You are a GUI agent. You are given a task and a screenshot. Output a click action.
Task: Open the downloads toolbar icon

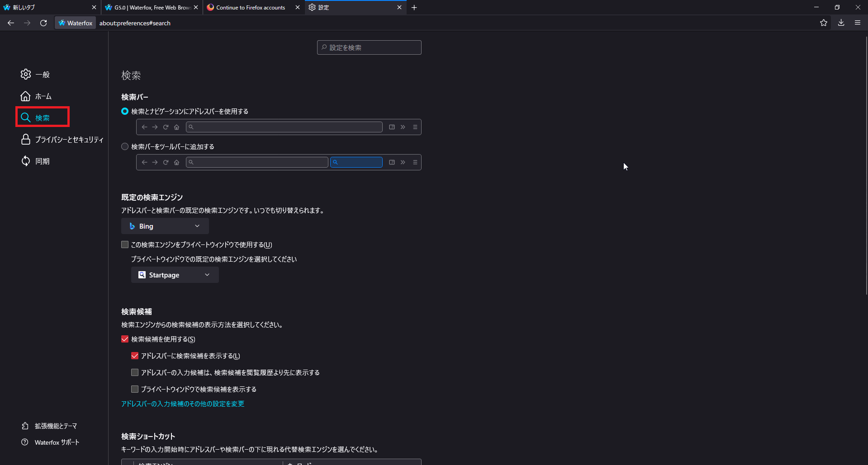[x=841, y=23]
